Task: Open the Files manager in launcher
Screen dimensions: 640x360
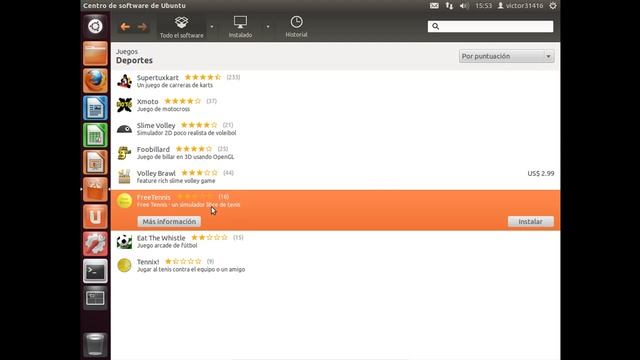Action: [95, 53]
